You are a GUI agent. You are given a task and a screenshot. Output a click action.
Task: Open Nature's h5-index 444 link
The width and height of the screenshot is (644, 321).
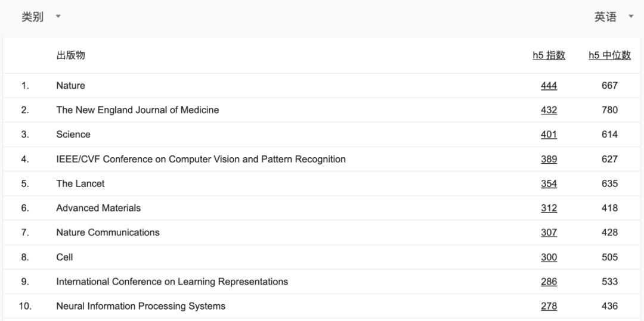tap(549, 86)
